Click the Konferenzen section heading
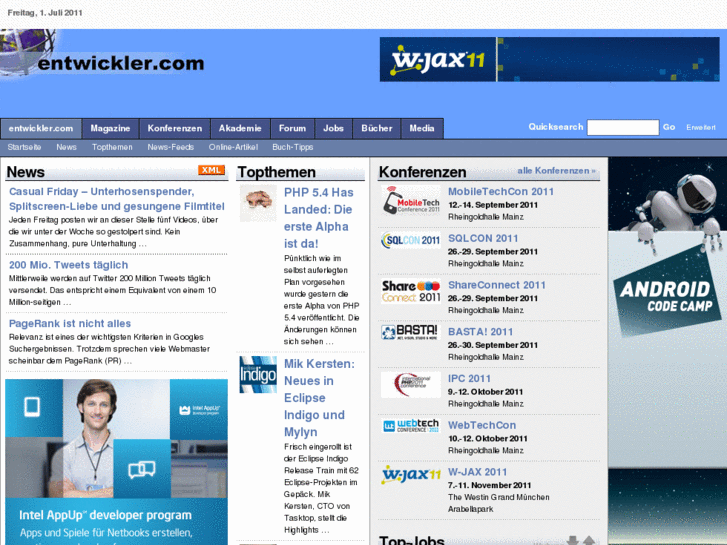This screenshot has width=727, height=545. pos(422,172)
